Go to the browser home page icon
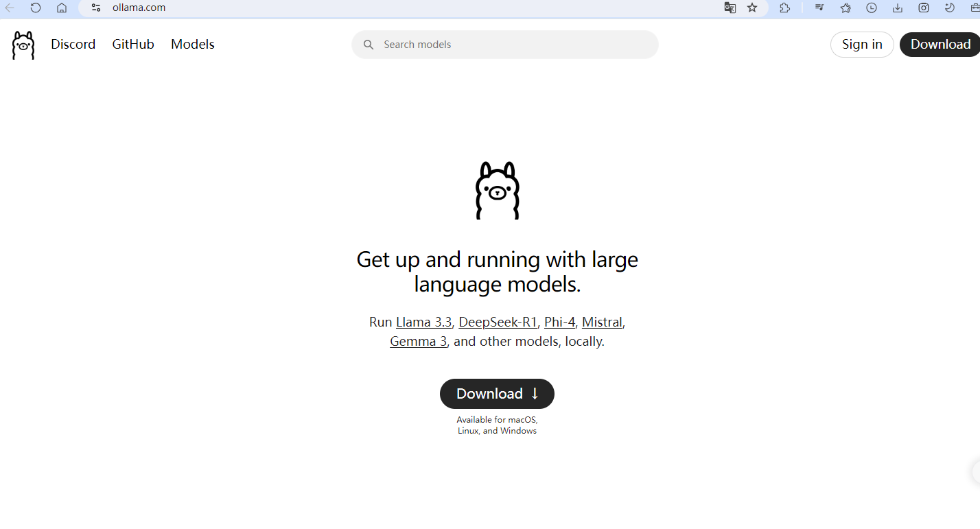Image resolution: width=980 pixels, height=529 pixels. click(62, 8)
